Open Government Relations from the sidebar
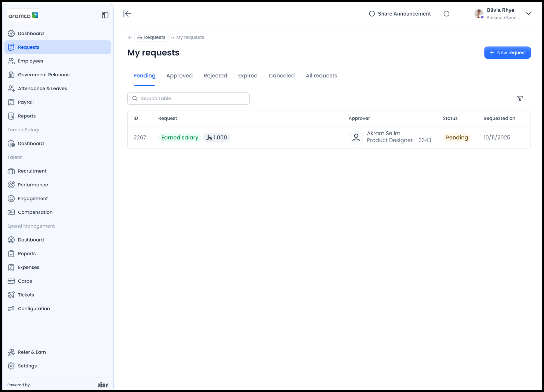 pos(43,75)
